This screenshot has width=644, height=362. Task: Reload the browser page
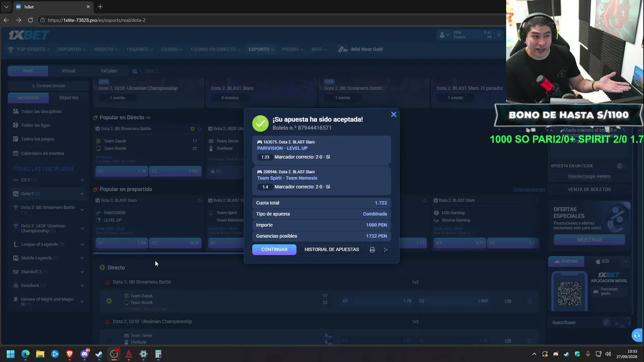30,20
